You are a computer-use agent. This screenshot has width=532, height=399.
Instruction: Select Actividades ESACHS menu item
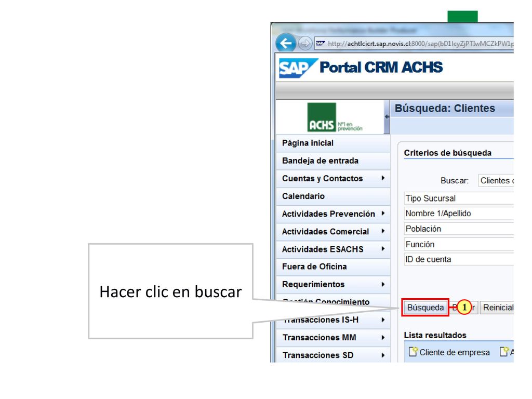click(x=333, y=249)
